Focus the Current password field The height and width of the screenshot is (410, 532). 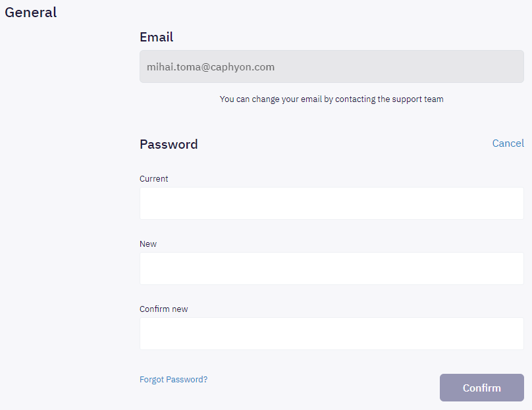click(x=331, y=203)
